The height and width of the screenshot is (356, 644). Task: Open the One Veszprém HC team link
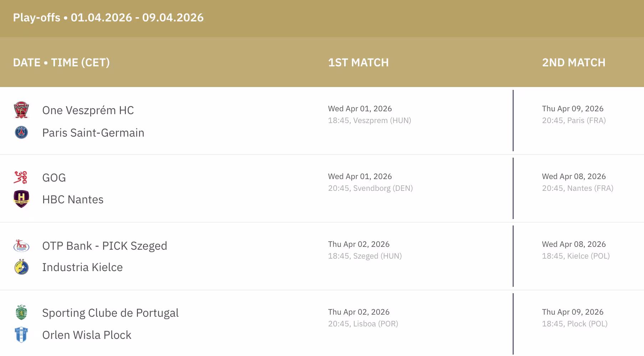click(88, 110)
